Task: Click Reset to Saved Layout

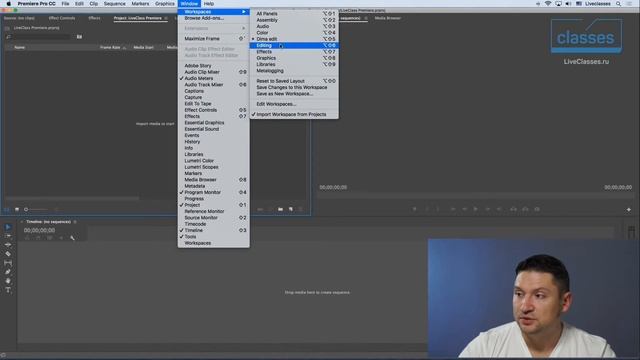Action: click(x=294, y=81)
